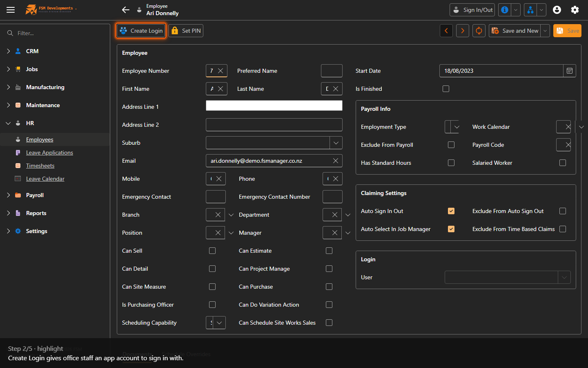Viewport: 588px width, 368px height.
Task: Enable Exclude From Auto Sign Out
Action: point(563,211)
